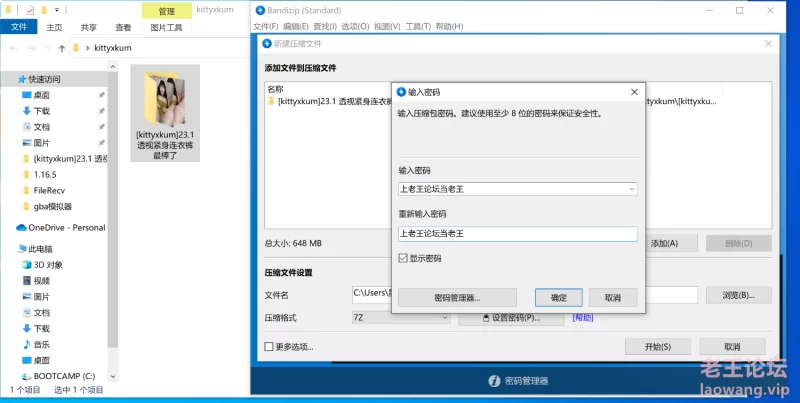Open Bandizip 工具(T) menu
The image size is (800, 403).
click(x=418, y=27)
